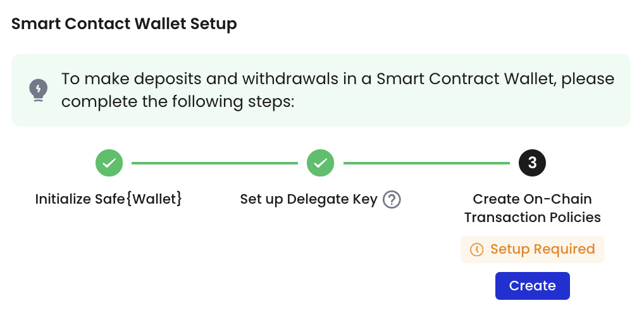Click the 'Setup Required' orange text

pos(543,249)
